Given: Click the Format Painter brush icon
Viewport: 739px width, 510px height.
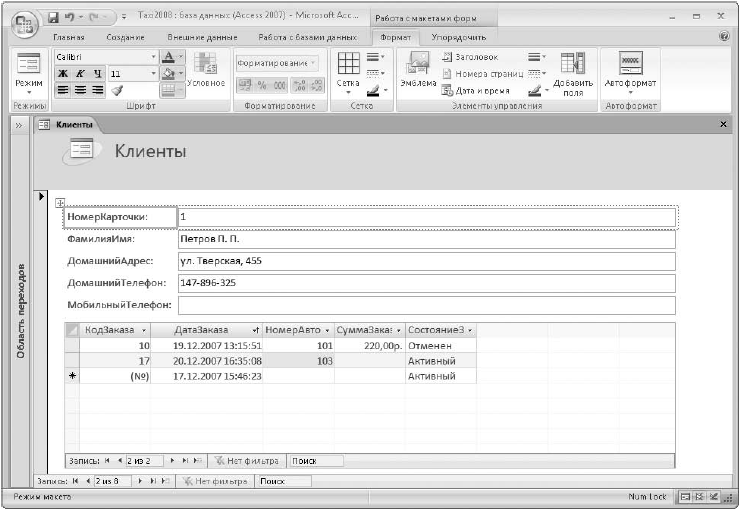Looking at the screenshot, I should (x=117, y=90).
